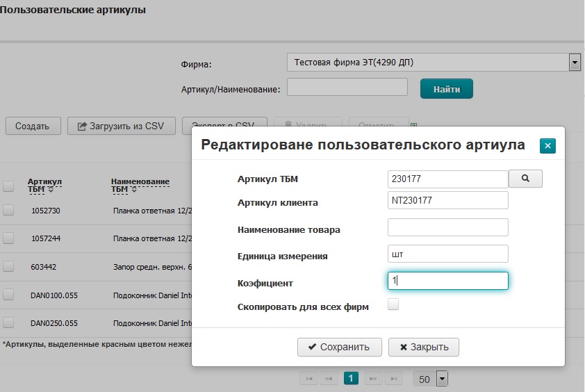Open the Фирма dropdown list

(x=574, y=63)
